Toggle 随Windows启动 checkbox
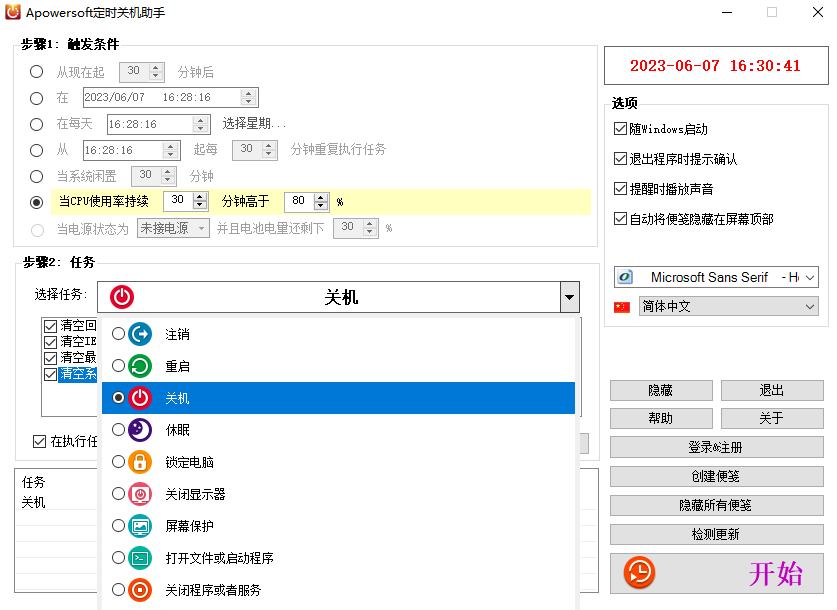Screen dimensions: 837x610 pos(620,129)
